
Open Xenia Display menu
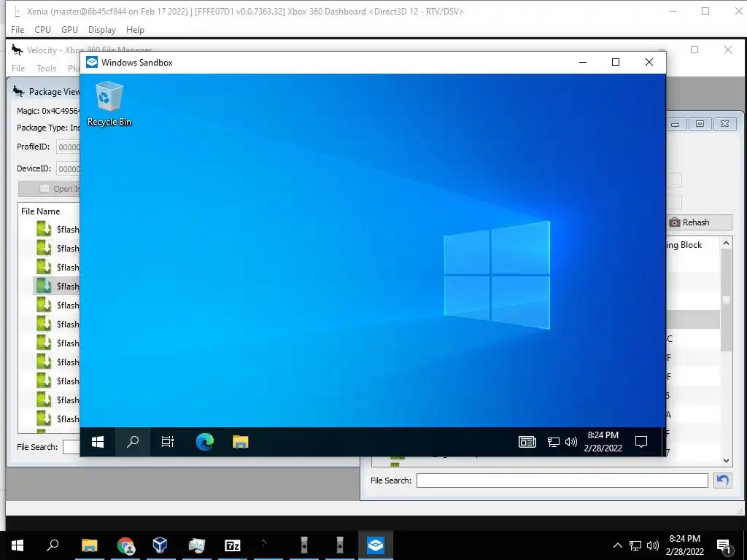(x=102, y=29)
